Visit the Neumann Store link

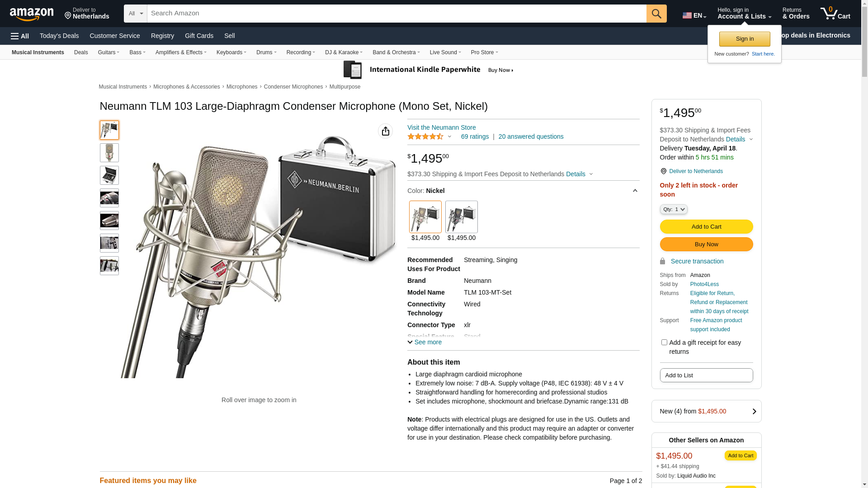click(441, 127)
